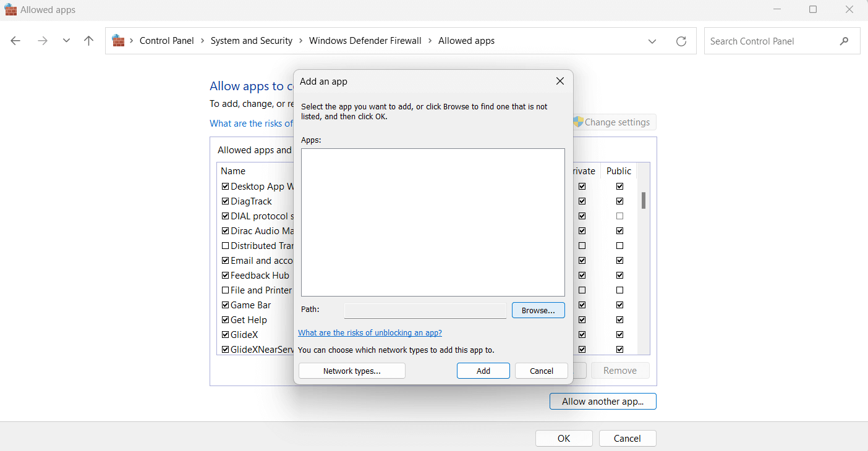Image resolution: width=868 pixels, height=451 pixels.
Task: Open the Browse dialog for app path
Action: point(538,310)
